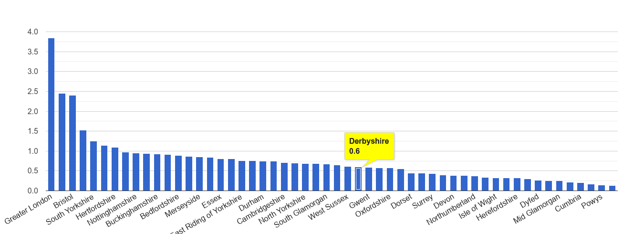Click the 'Northumberland' axis label
644x234 pixels.
coord(451,210)
